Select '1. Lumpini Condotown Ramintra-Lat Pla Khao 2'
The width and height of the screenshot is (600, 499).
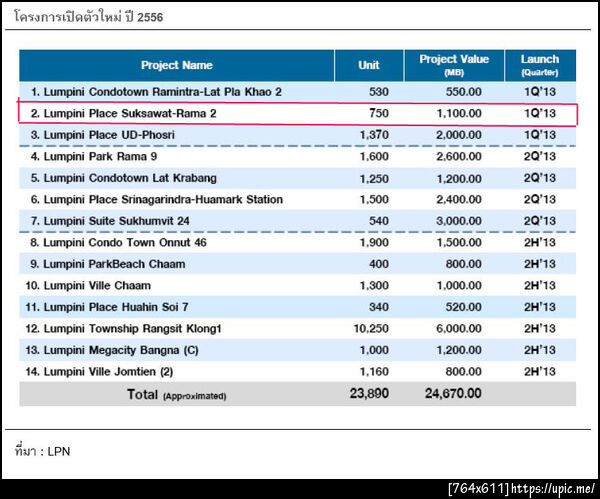156,92
